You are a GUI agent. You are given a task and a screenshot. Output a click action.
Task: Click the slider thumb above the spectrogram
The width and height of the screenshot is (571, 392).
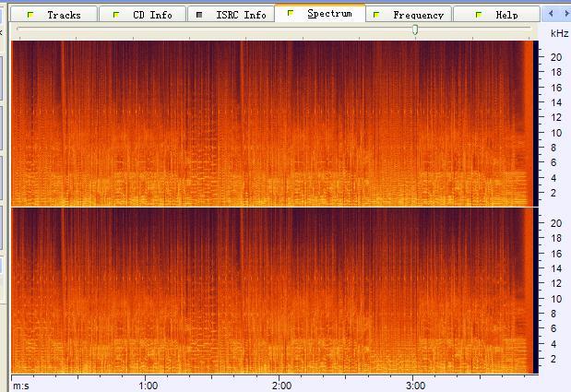pos(415,30)
